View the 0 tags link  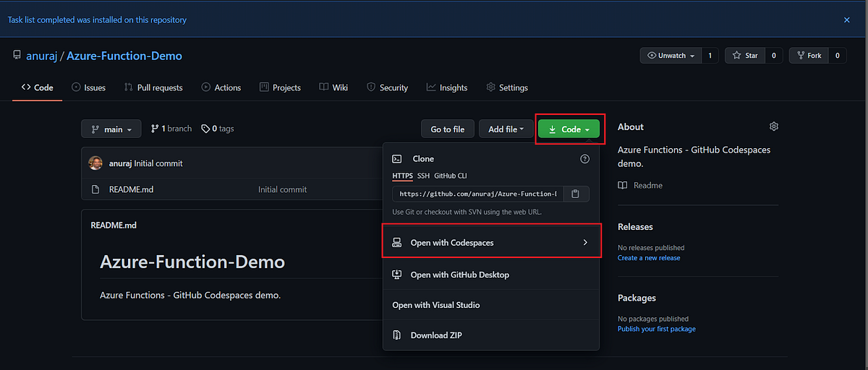(x=218, y=129)
